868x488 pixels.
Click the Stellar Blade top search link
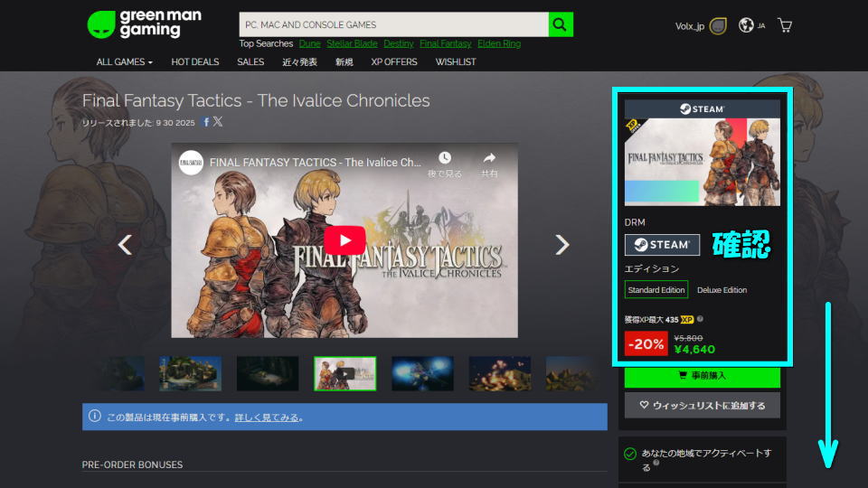click(352, 43)
